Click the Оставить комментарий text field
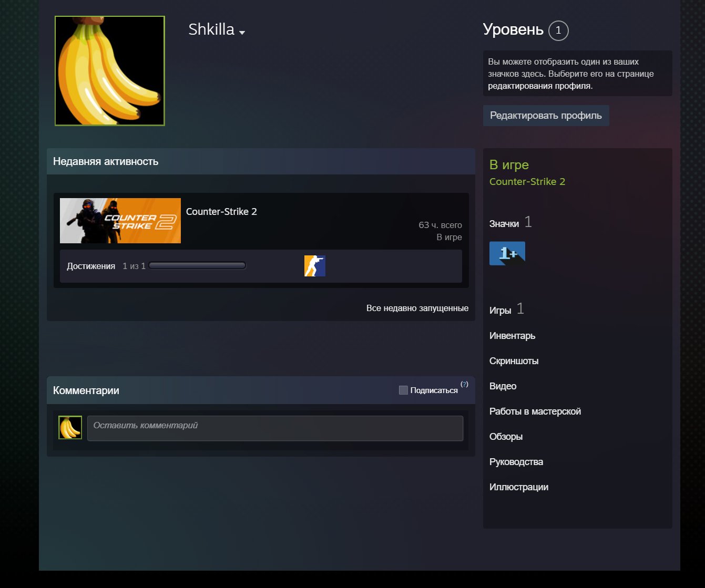 point(275,428)
